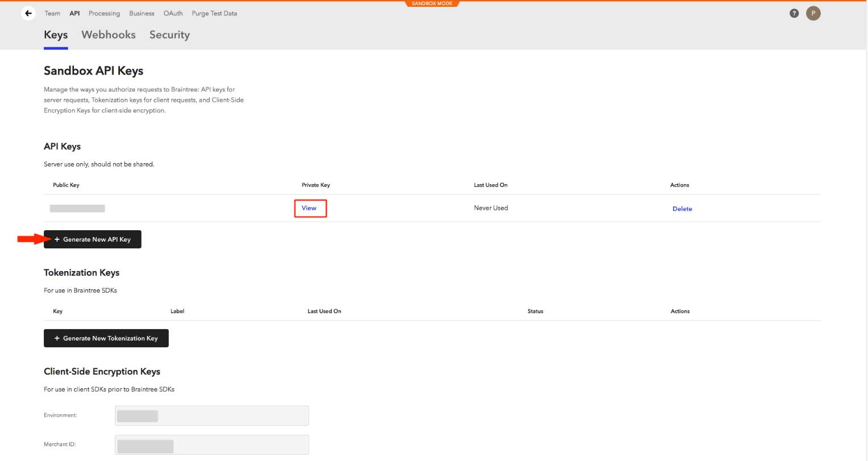Click the 'Sandbox API Keys' heading
Image resolution: width=868 pixels, height=461 pixels.
coord(94,71)
